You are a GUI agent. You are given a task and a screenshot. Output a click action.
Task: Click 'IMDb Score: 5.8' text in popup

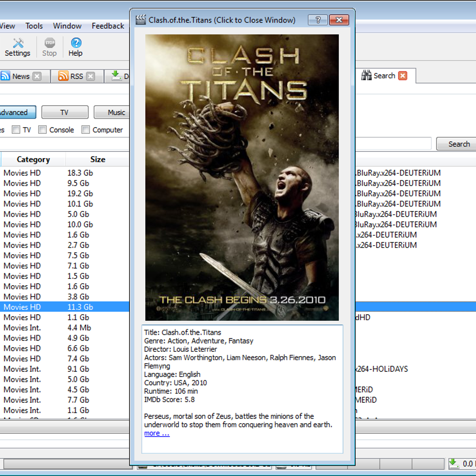169,399
